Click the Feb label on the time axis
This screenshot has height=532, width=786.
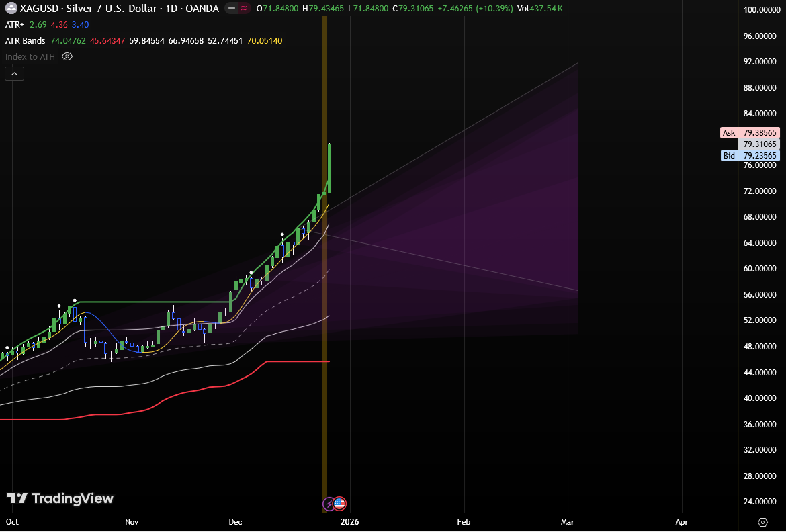(x=464, y=522)
